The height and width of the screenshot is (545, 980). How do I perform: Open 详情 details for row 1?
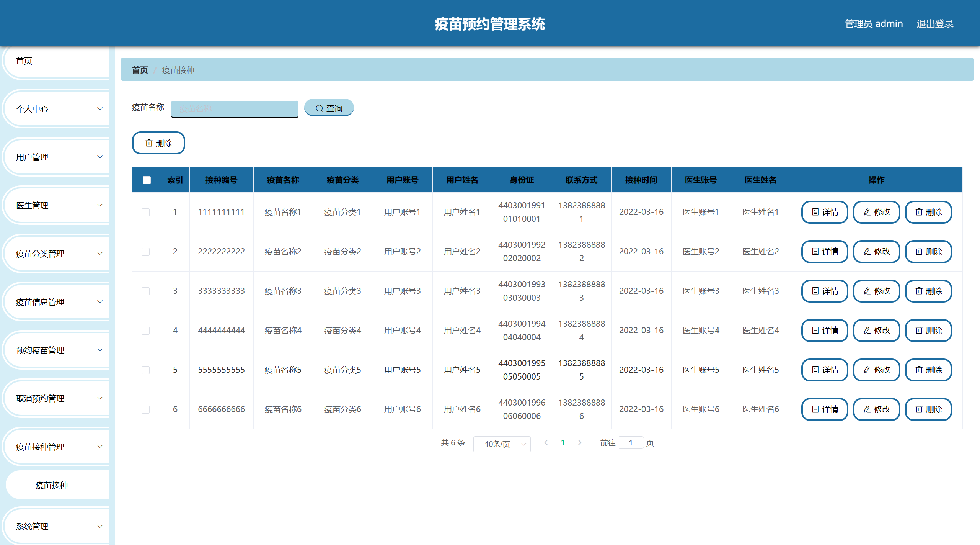coord(824,212)
